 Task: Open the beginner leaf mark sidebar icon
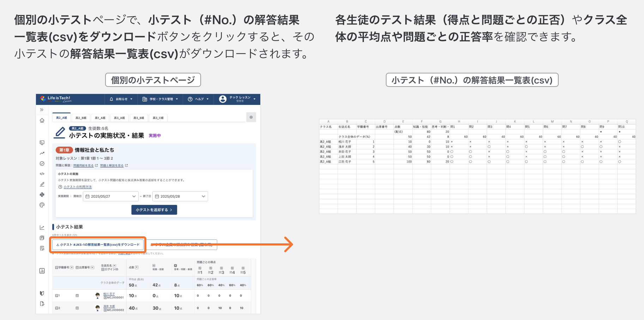click(x=42, y=293)
